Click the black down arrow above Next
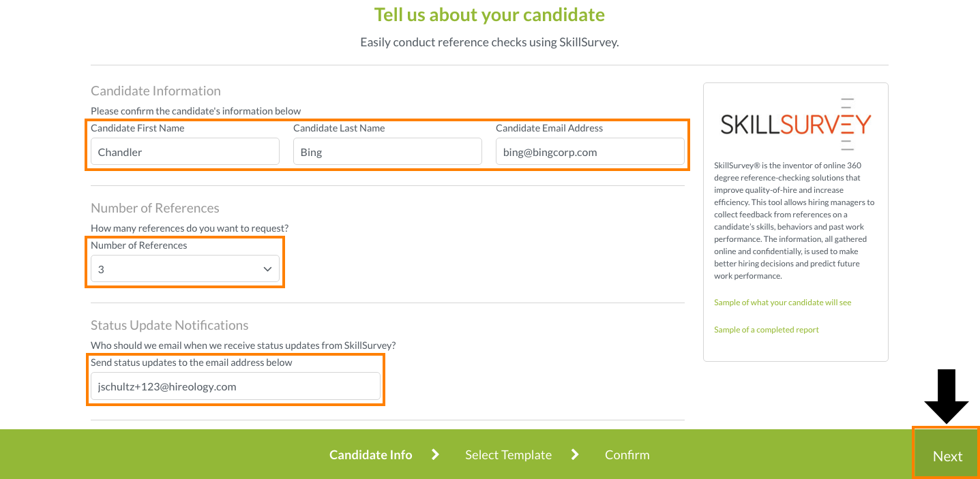The image size is (980, 479). coord(947,397)
